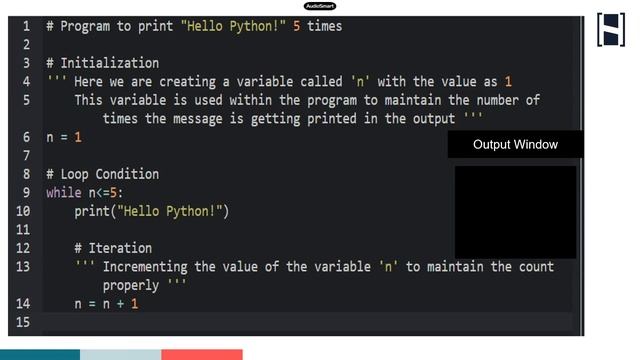
Task: Click the print("Hello Python!") statement
Action: click(x=152, y=211)
